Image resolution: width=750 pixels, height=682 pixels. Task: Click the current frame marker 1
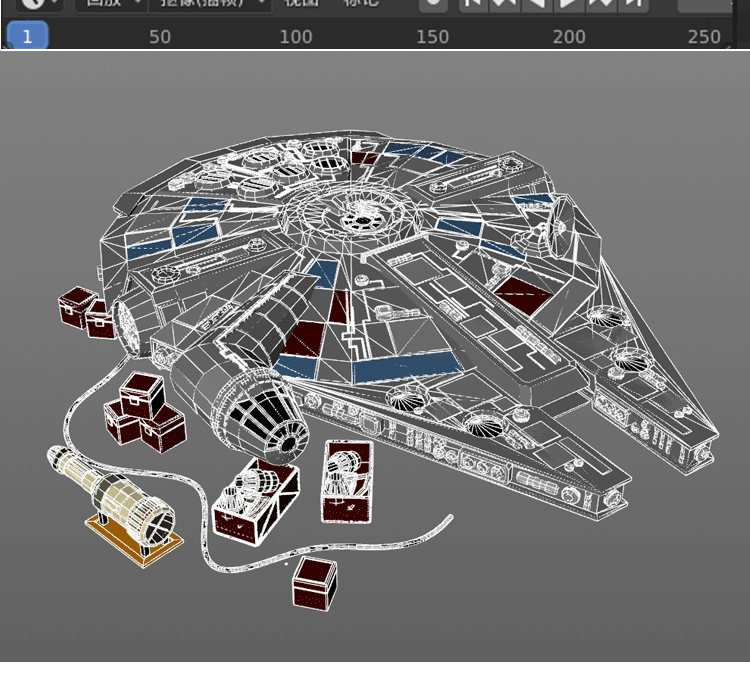click(x=27, y=35)
